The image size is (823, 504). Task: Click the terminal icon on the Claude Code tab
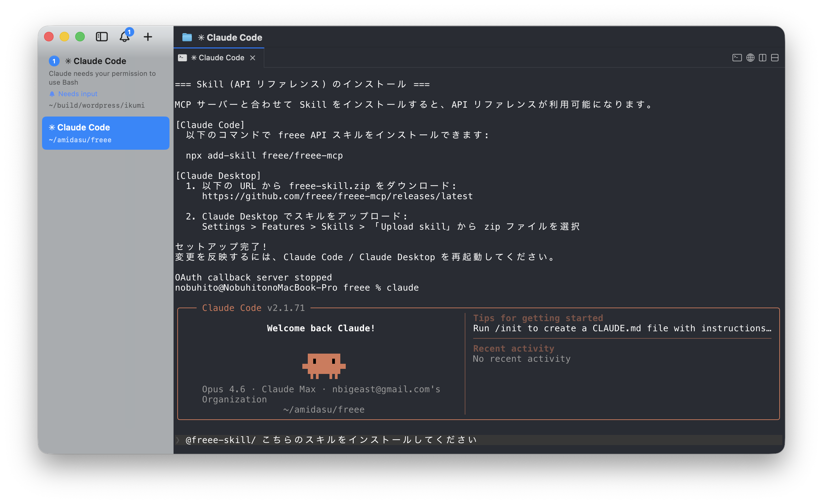tap(182, 58)
